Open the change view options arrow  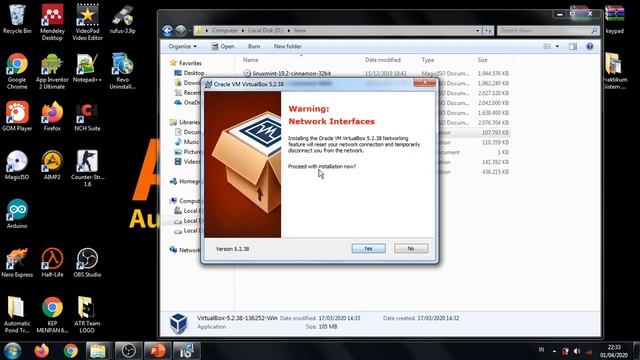(557, 47)
